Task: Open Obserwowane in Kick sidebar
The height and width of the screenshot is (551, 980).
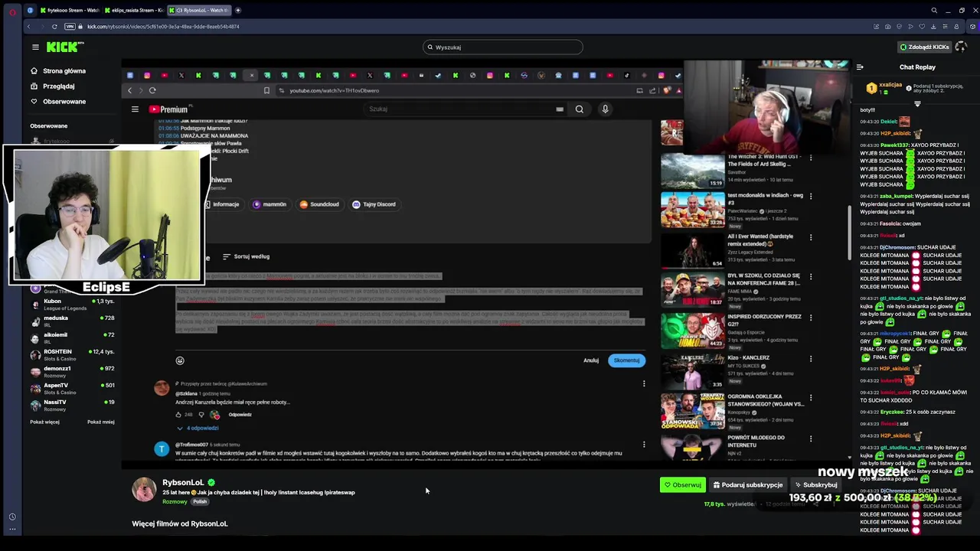Action: pos(58,101)
